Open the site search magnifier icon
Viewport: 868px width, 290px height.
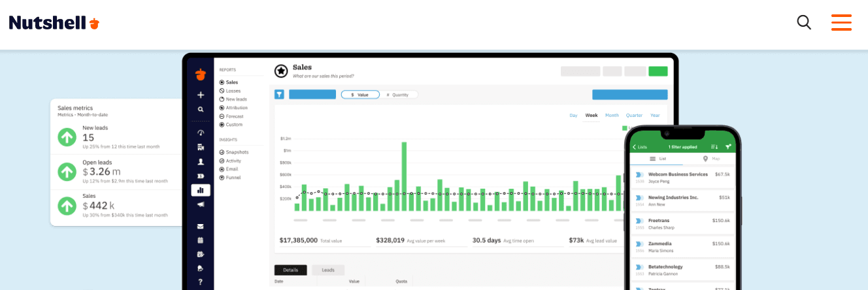[804, 23]
